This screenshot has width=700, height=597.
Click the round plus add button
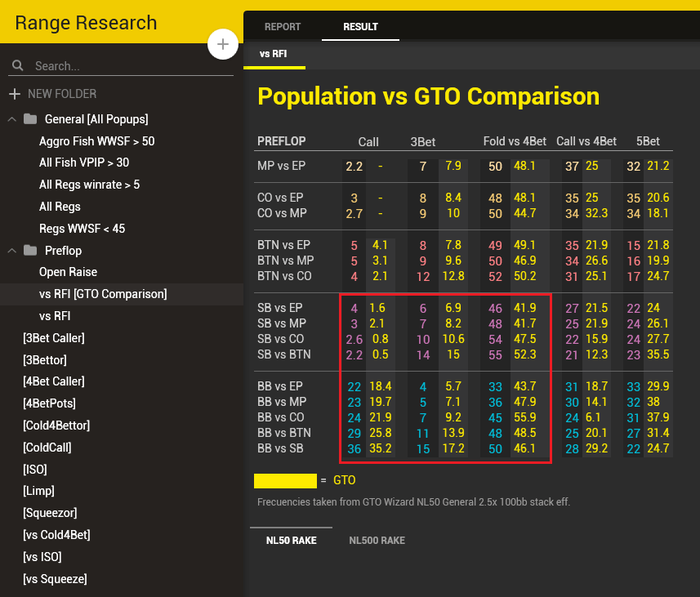pyautogui.click(x=223, y=44)
